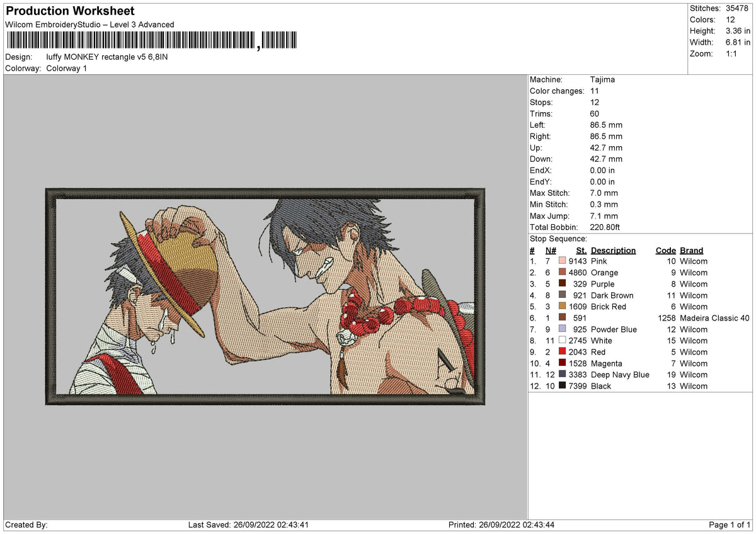Click the Pink thread color swatch
This screenshot has width=756, height=534.
(x=562, y=261)
